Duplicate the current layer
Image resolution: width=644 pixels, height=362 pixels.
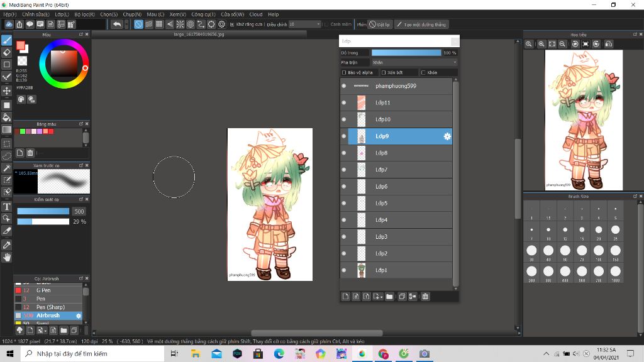click(402, 297)
